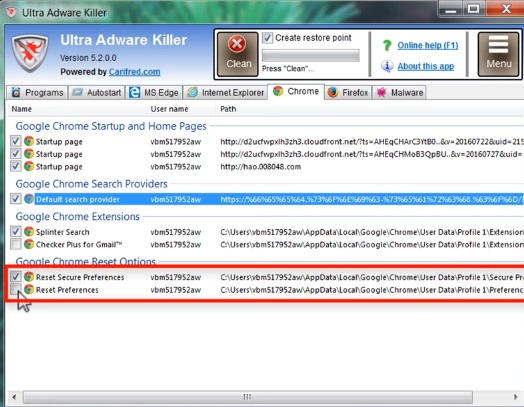Click Google Chrome Search Providers group header
This screenshot has width=524, height=407.
click(x=92, y=184)
